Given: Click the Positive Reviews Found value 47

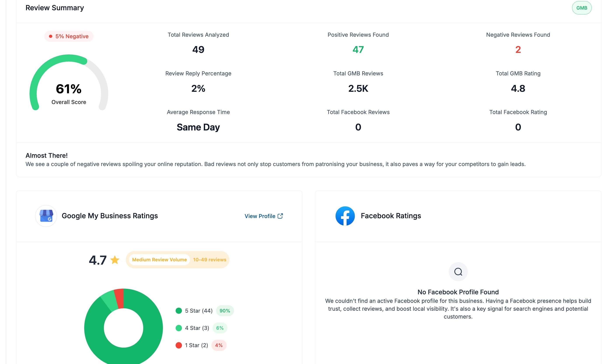Looking at the screenshot, I should [x=358, y=50].
